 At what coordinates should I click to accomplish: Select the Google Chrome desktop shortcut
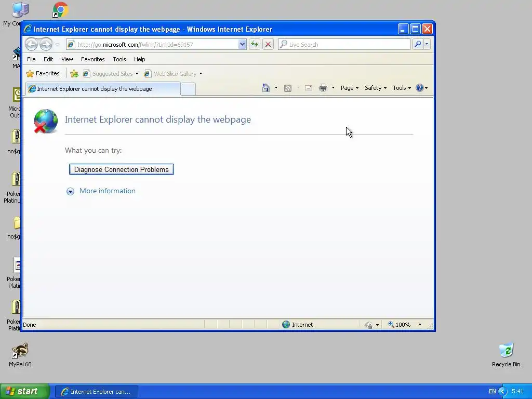pos(60,10)
